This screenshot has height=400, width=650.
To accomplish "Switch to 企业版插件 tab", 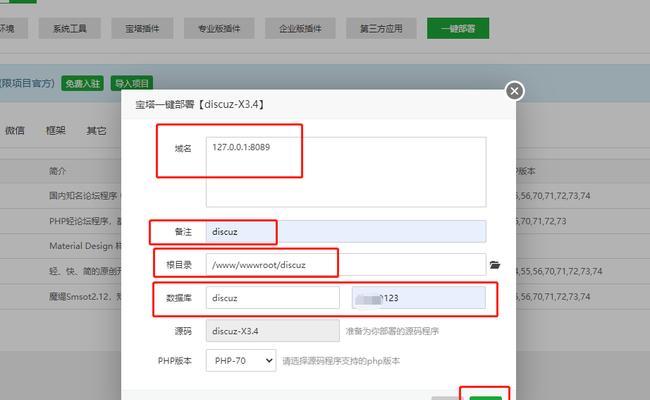I will [x=300, y=29].
